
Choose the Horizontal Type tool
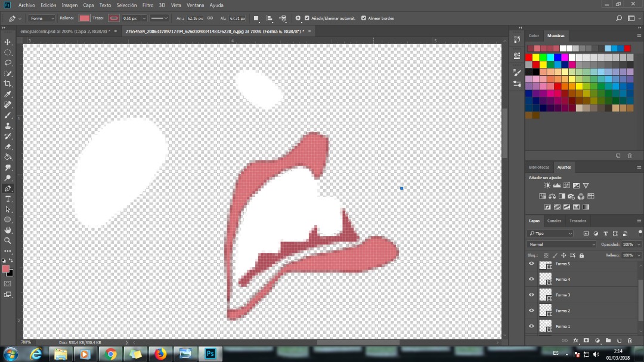click(8, 199)
